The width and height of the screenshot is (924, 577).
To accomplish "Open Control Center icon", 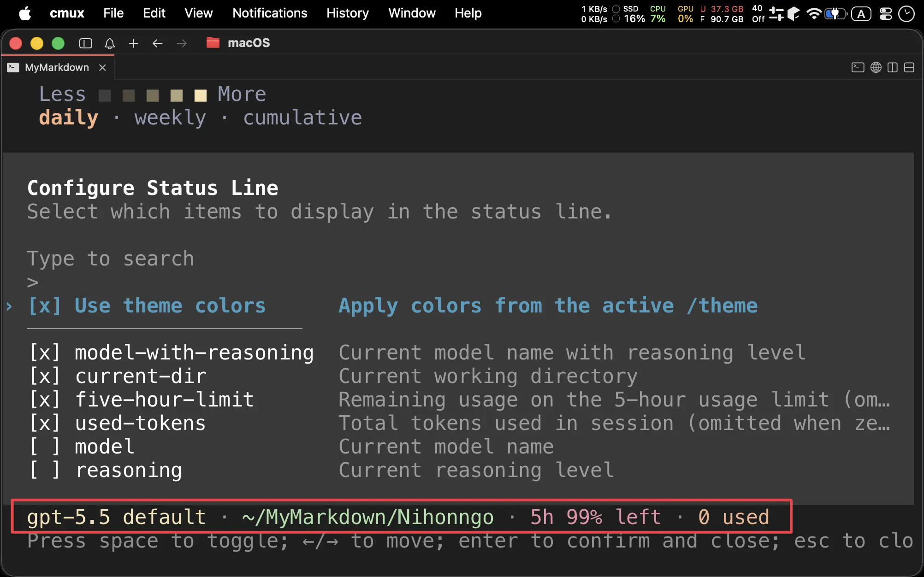I will pos(886,14).
